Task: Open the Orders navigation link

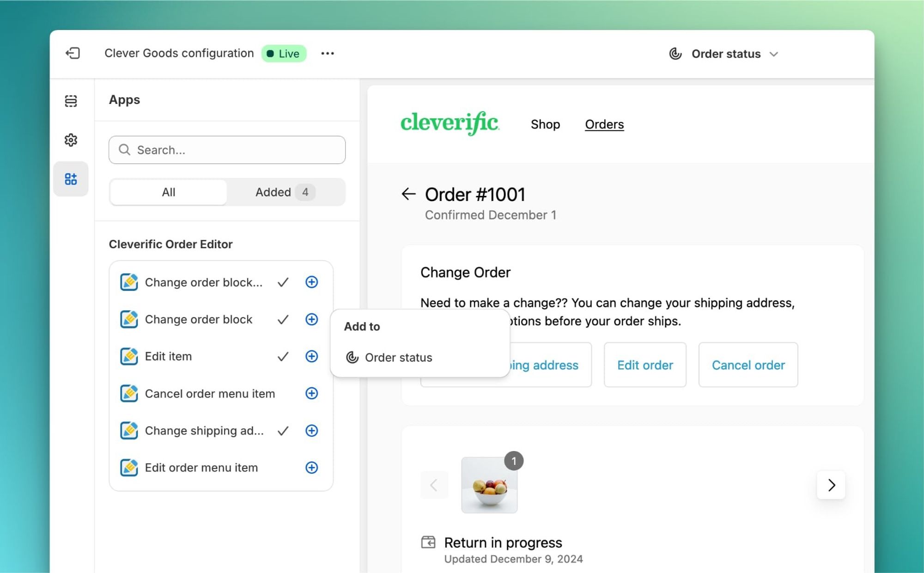Action: pos(604,124)
